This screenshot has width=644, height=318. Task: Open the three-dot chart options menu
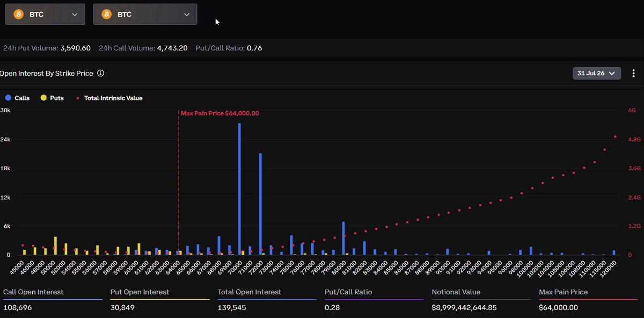click(633, 73)
